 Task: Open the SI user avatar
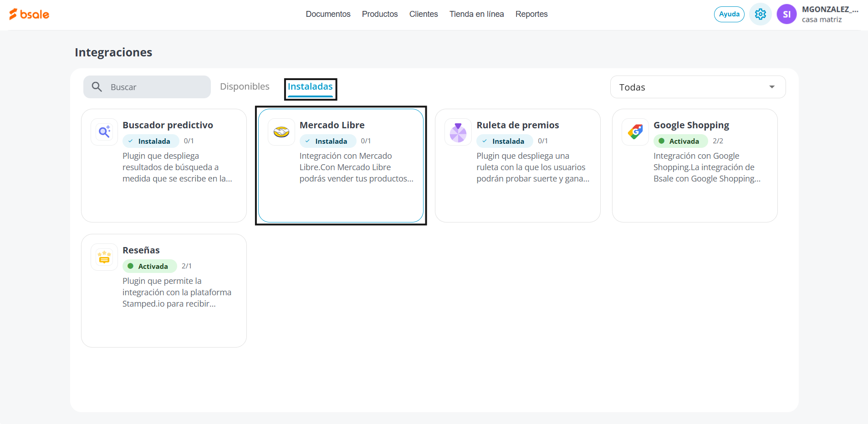coord(786,14)
